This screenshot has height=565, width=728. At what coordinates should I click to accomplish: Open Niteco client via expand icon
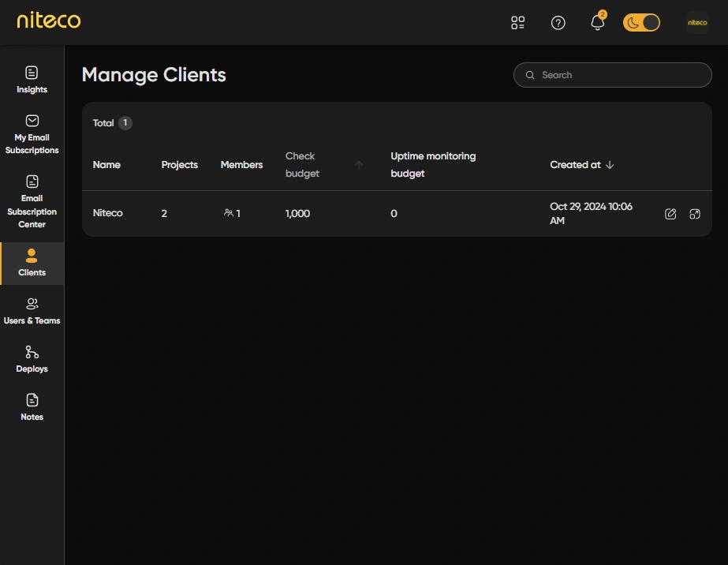tap(695, 214)
